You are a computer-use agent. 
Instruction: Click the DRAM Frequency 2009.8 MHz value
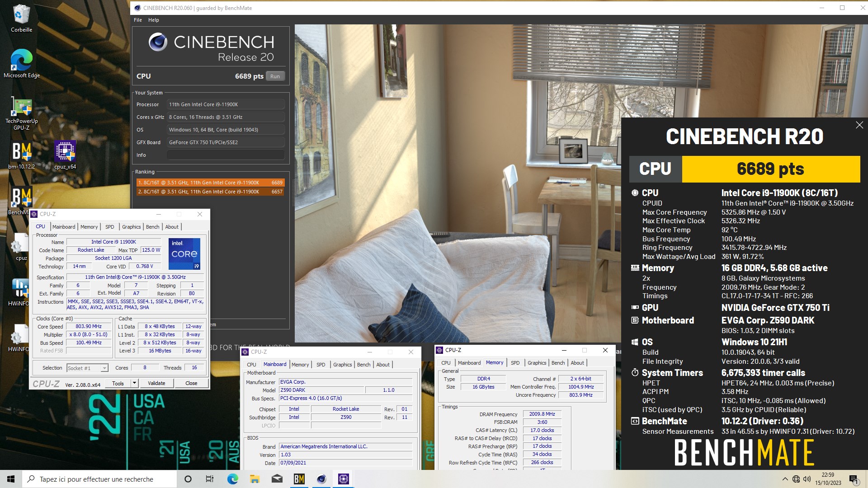click(542, 414)
